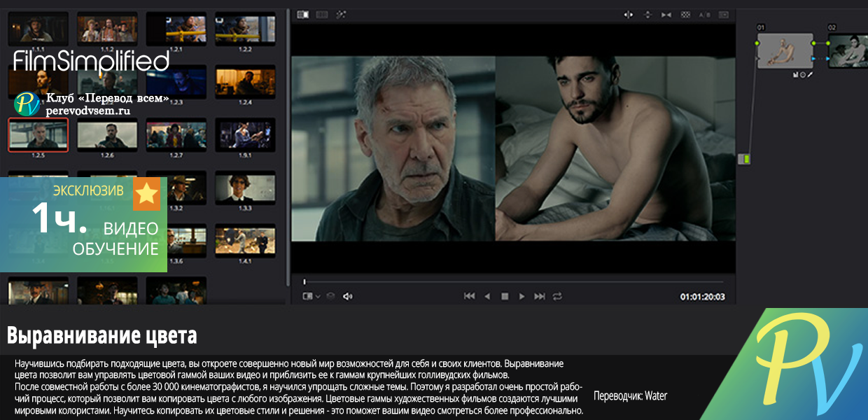Play the clip forward
Screen dimensions: 868x420
521,296
